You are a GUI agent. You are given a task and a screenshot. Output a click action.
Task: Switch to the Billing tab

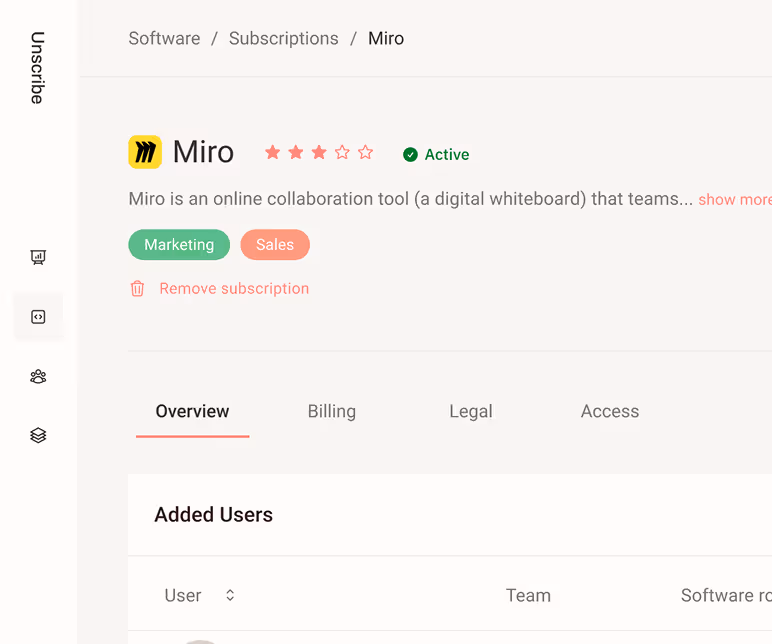click(331, 412)
